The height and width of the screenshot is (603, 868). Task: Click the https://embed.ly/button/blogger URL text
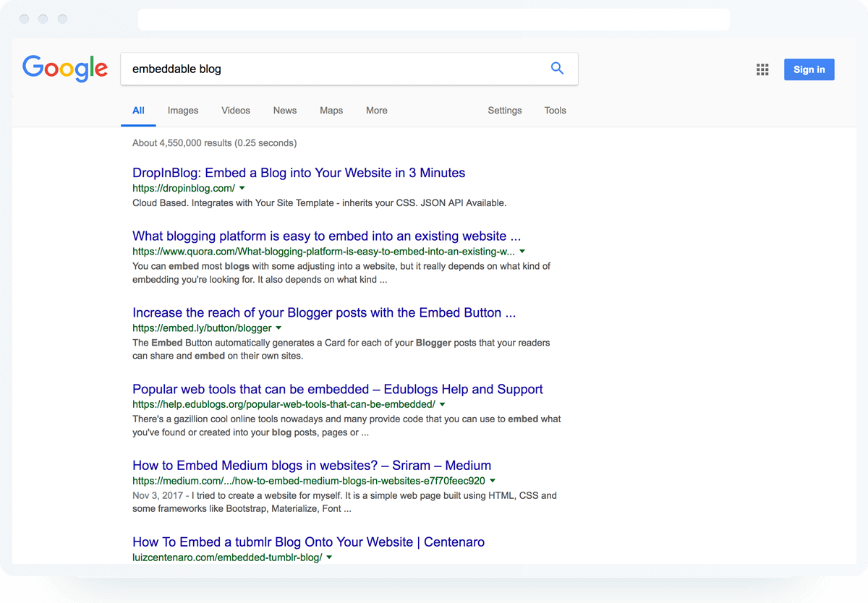coord(202,328)
